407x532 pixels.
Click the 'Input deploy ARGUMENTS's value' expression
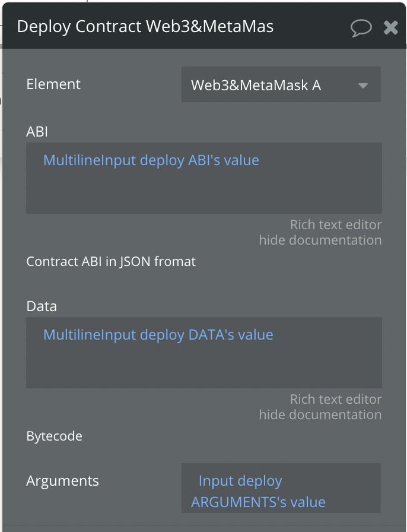tap(259, 492)
